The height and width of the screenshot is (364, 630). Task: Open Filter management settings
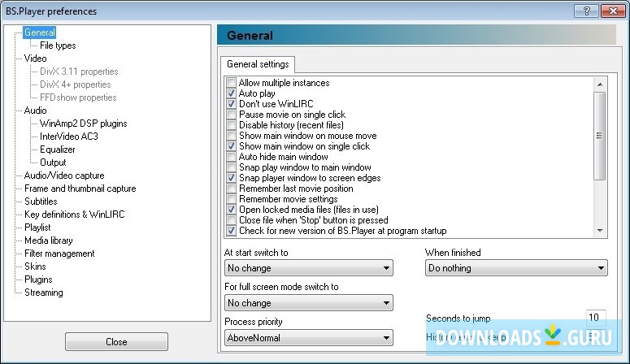pos(59,253)
